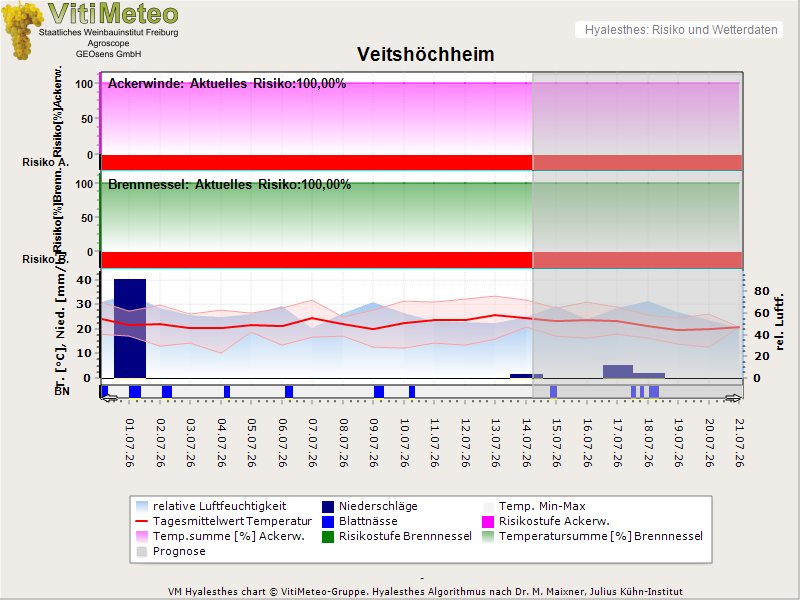The image size is (800, 600).
Task: Click the VitiMeteo grape logo
Action: click(21, 31)
